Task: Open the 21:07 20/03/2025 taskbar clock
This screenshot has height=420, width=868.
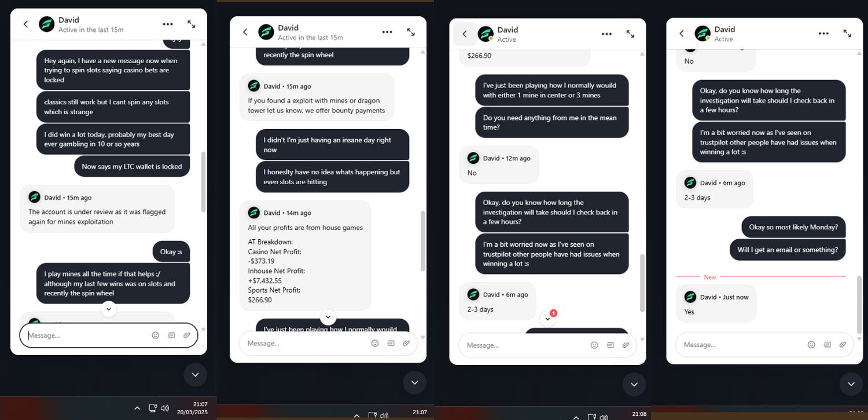Action: pos(192,408)
